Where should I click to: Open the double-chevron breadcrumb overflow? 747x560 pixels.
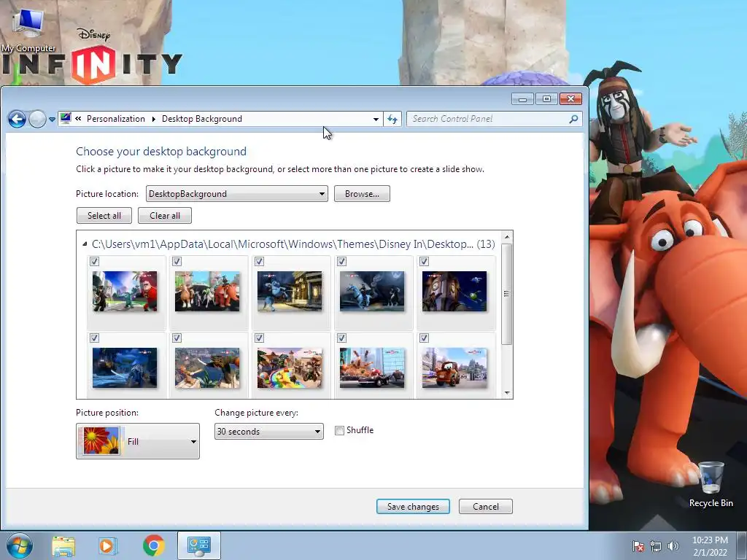[x=78, y=119]
